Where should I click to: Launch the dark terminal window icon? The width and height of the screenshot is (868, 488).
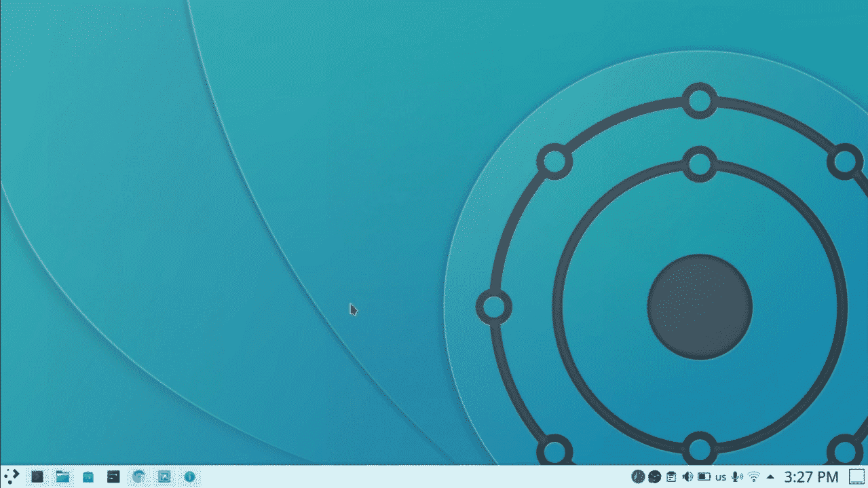click(113, 477)
